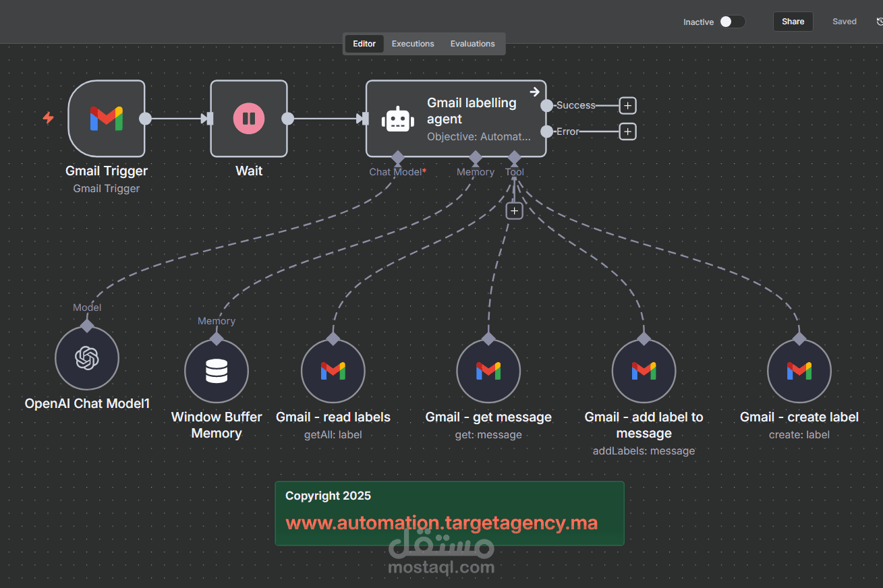Open the Gmail - create label node

coord(799,371)
